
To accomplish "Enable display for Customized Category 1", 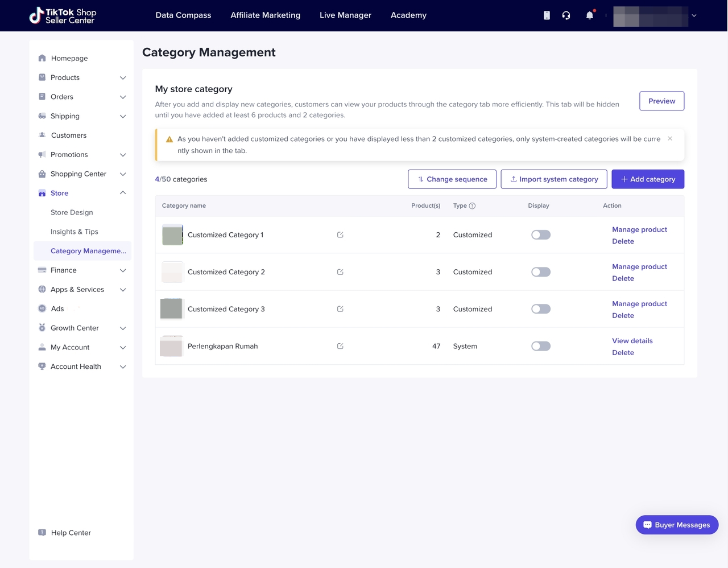I will point(540,235).
